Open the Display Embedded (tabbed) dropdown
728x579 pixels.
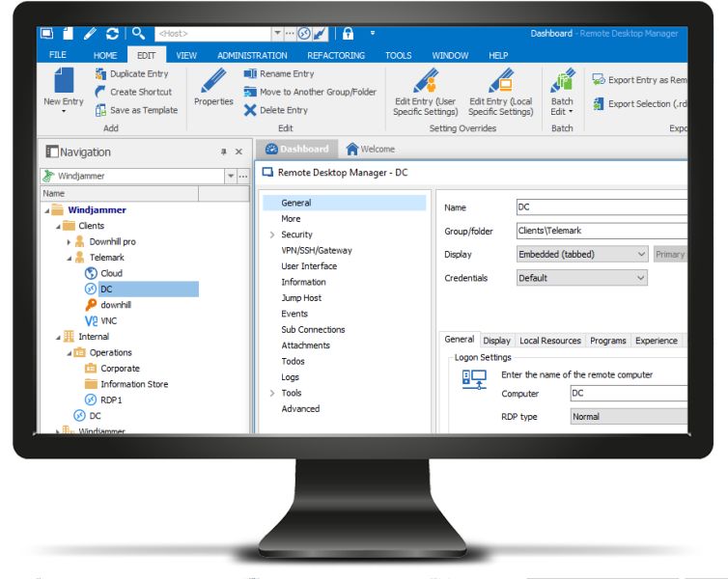[641, 254]
